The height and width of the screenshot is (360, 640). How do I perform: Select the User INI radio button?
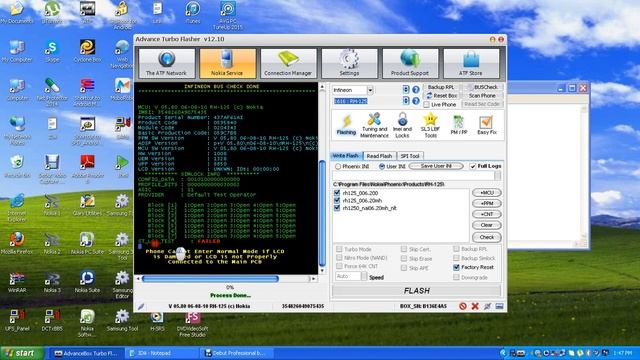(x=382, y=167)
